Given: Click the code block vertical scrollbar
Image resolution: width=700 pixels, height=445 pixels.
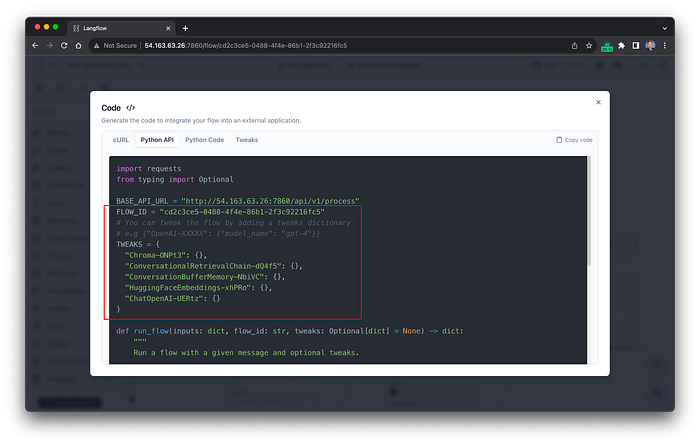Looking at the screenshot, I should point(589,212).
